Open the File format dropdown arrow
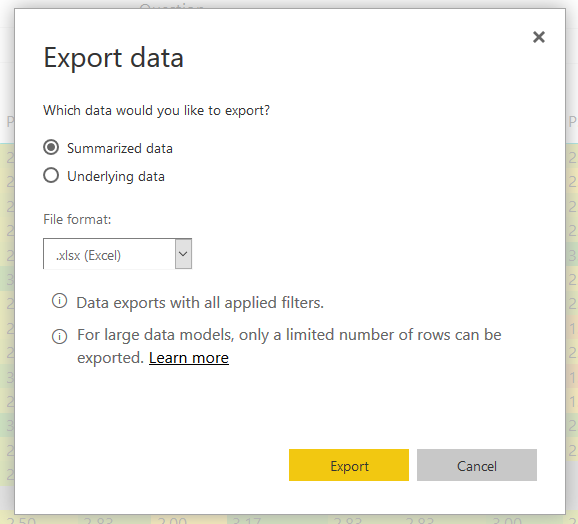 coord(183,254)
